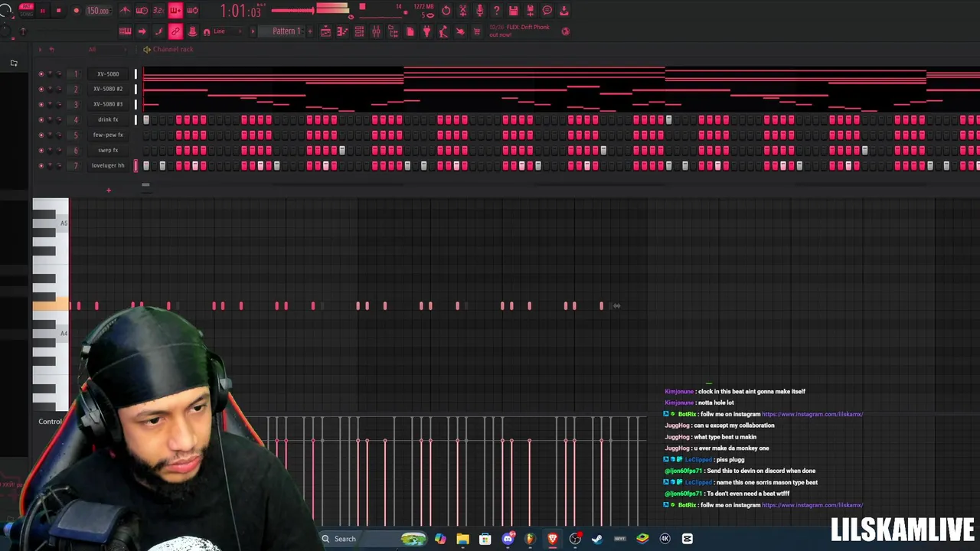Open the Brave browser taskbar icon
Image resolution: width=980 pixels, height=551 pixels.
pyautogui.click(x=552, y=539)
